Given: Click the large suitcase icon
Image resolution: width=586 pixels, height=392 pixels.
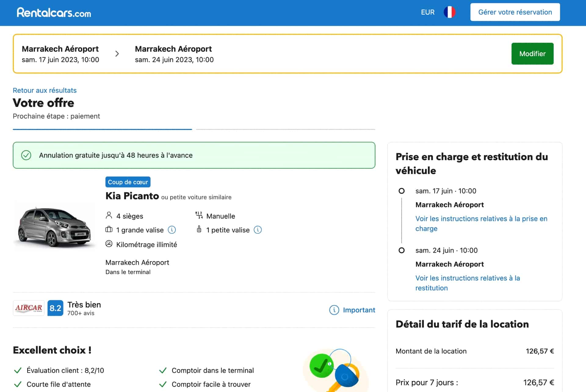Looking at the screenshot, I should [x=109, y=229].
